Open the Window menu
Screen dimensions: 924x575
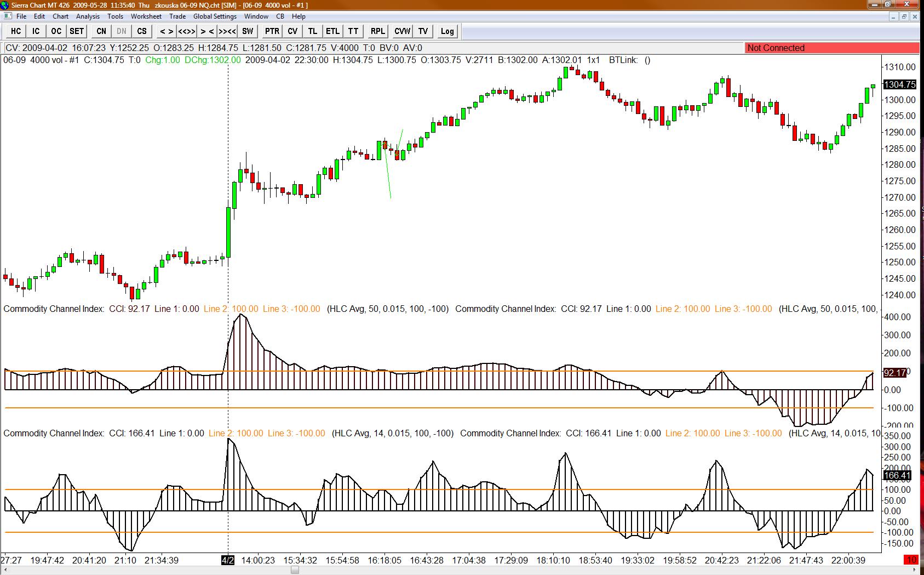[x=256, y=16]
